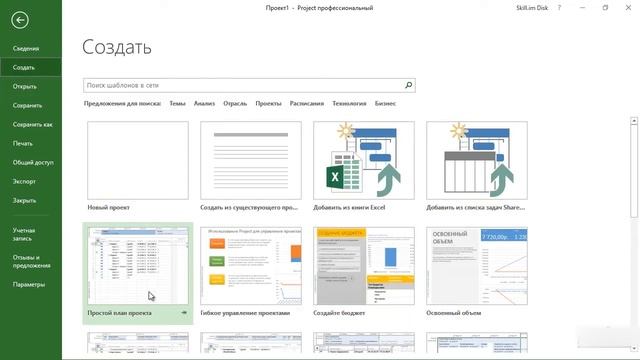Select Создайте бюджет template

364,266
